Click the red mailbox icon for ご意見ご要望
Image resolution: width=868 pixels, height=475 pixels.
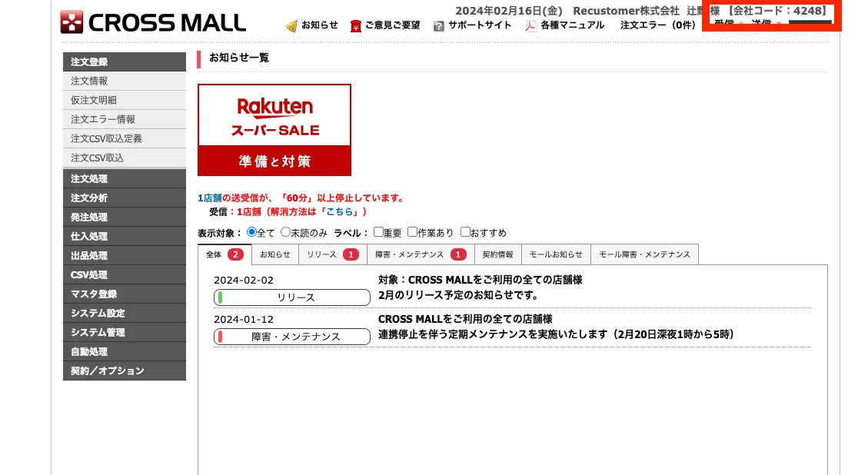[x=355, y=26]
